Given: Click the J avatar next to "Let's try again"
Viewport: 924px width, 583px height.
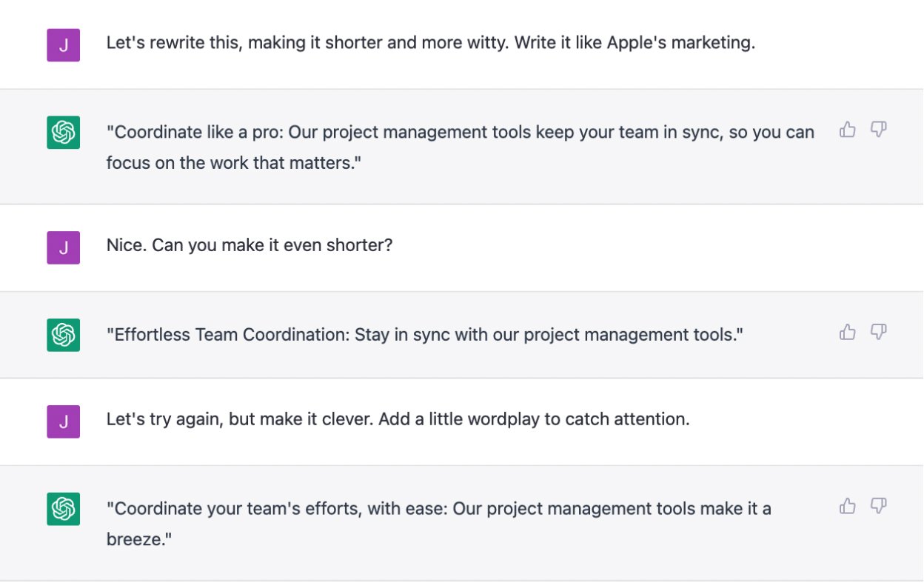Looking at the screenshot, I should 64,422.
